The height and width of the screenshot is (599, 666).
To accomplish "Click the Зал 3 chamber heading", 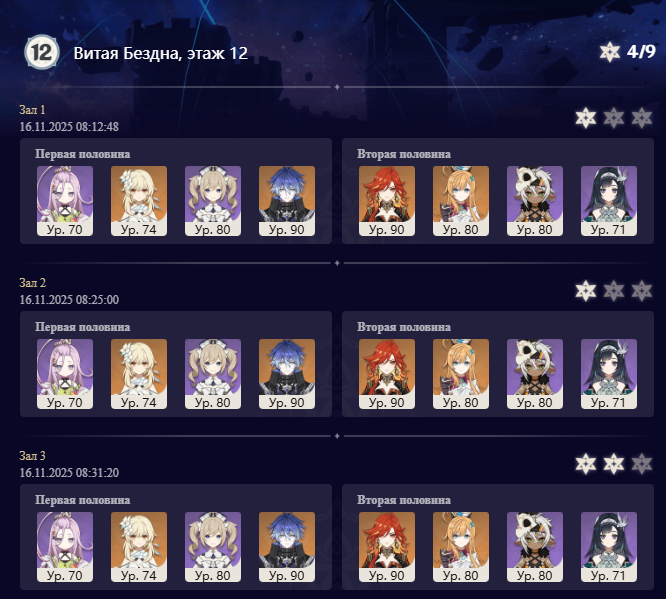I will 33,456.
